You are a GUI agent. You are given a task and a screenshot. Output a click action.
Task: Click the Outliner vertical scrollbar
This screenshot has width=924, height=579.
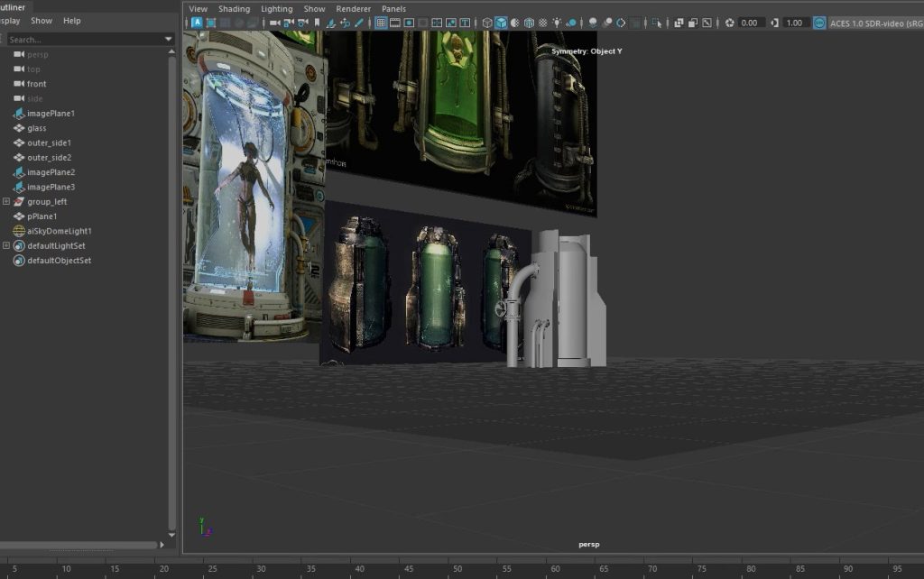click(x=172, y=293)
